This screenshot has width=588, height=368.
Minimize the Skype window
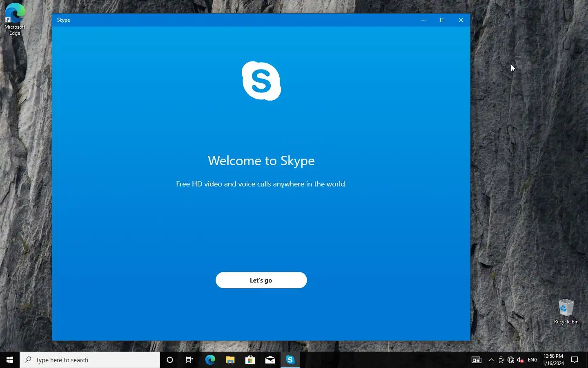[x=423, y=20]
